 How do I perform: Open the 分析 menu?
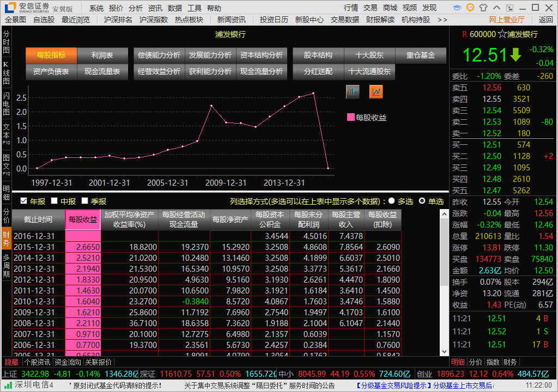(136, 8)
